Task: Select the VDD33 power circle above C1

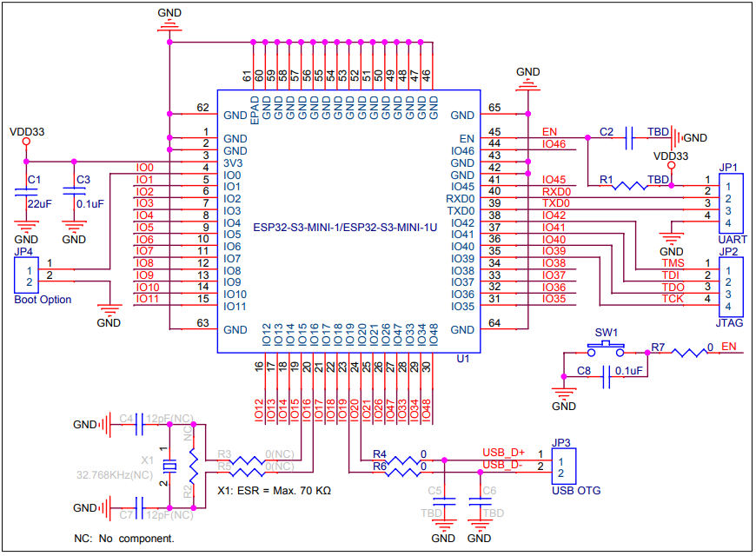Action: click(27, 142)
